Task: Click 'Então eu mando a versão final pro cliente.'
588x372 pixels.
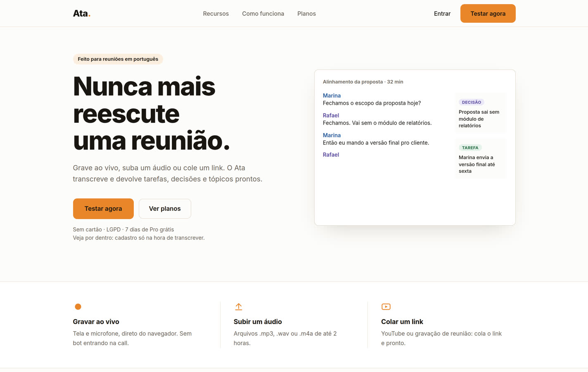Action: coord(376,143)
